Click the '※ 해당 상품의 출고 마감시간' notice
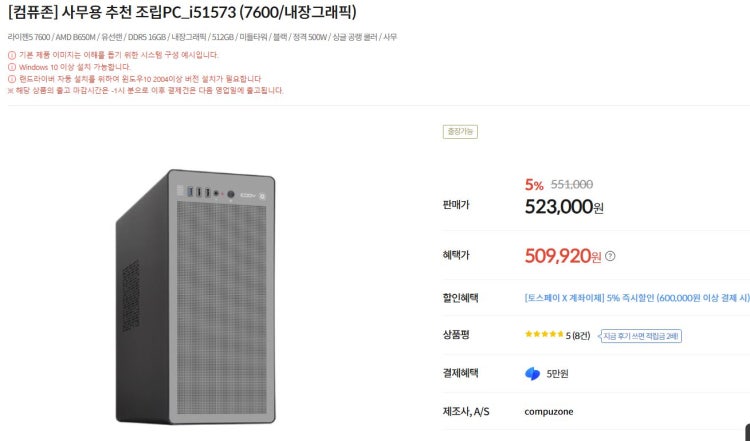The image size is (750, 441). coord(145,90)
